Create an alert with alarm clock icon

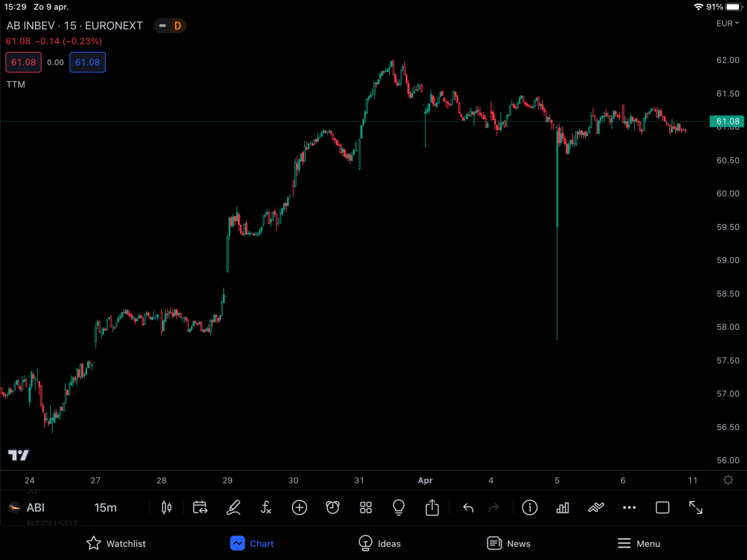click(333, 508)
